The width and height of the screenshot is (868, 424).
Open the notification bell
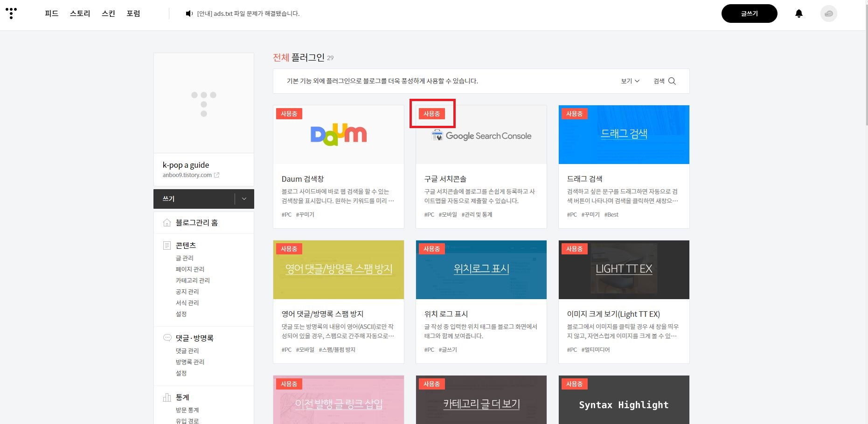tap(799, 14)
